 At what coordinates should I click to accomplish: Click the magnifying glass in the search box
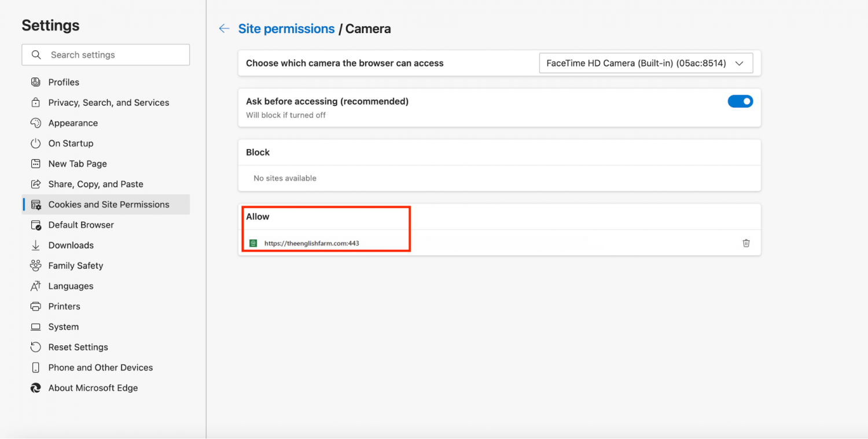36,54
